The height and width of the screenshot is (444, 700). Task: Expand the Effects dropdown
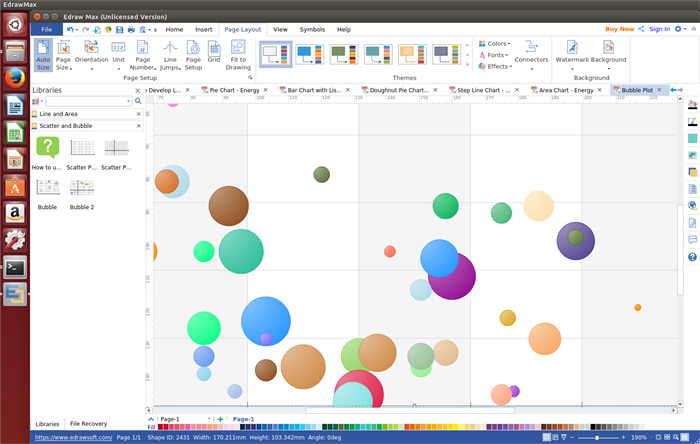(x=495, y=66)
